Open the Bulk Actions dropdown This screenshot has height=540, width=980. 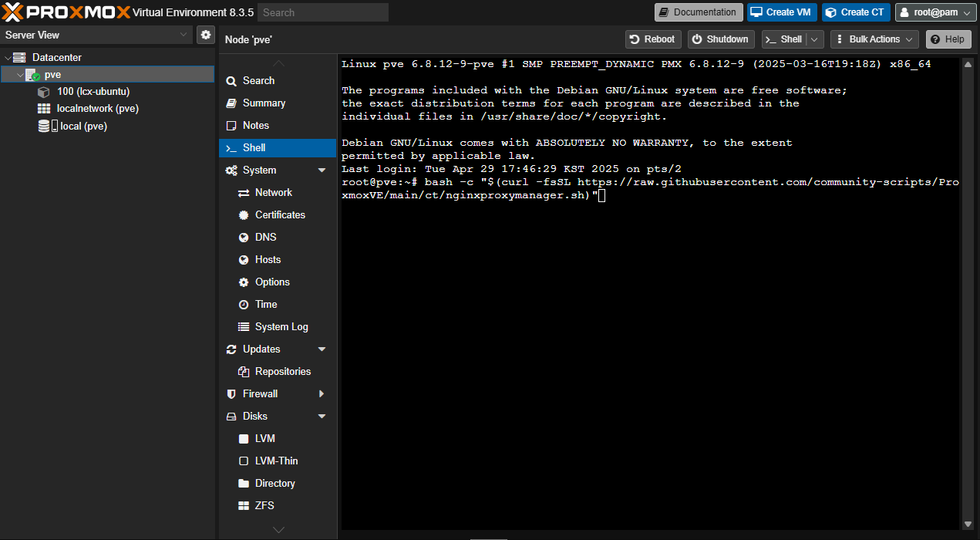874,39
